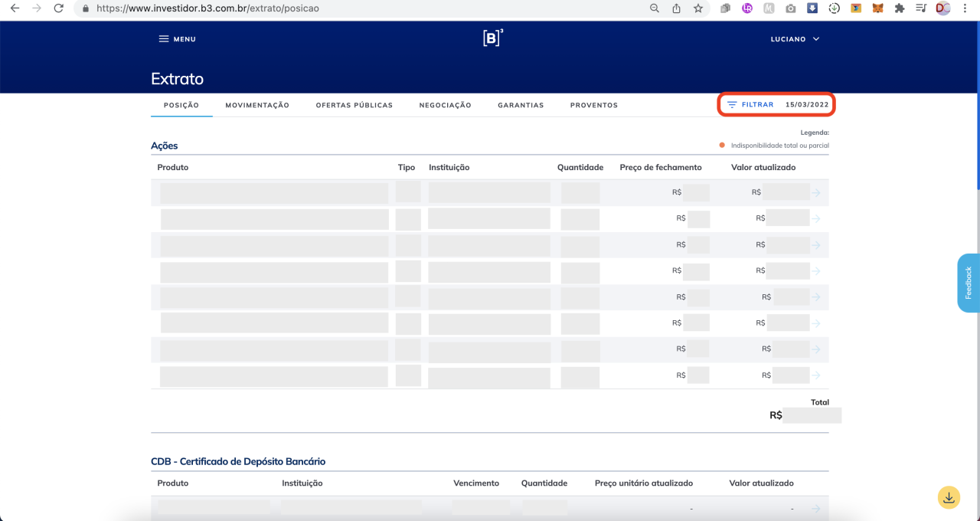980x521 pixels.
Task: Click the B3 logo at page top
Action: pyautogui.click(x=491, y=37)
